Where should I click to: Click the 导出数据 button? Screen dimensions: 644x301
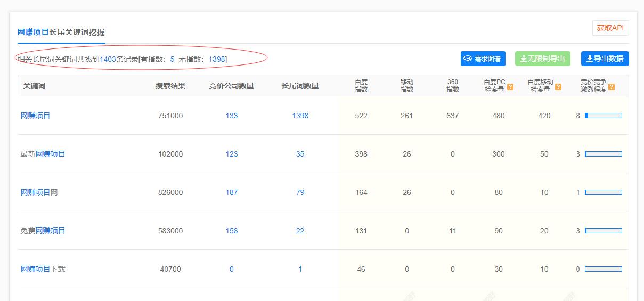[605, 59]
